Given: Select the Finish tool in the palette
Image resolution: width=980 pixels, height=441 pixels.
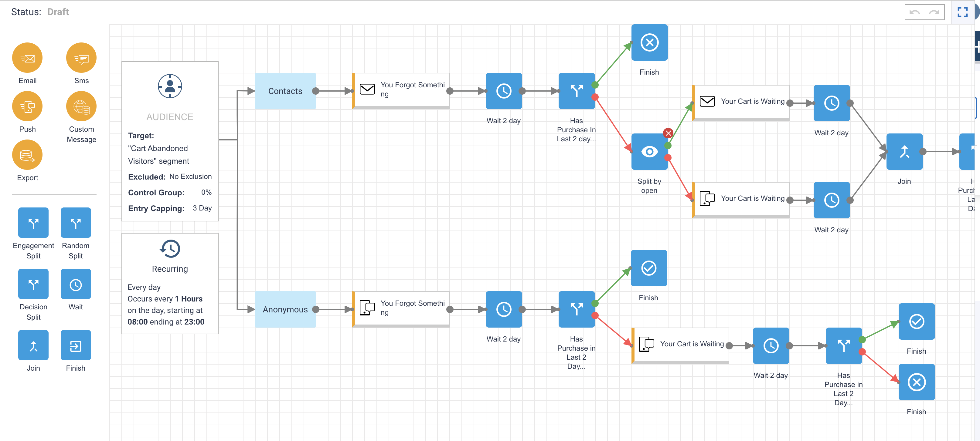Looking at the screenshot, I should (x=76, y=345).
